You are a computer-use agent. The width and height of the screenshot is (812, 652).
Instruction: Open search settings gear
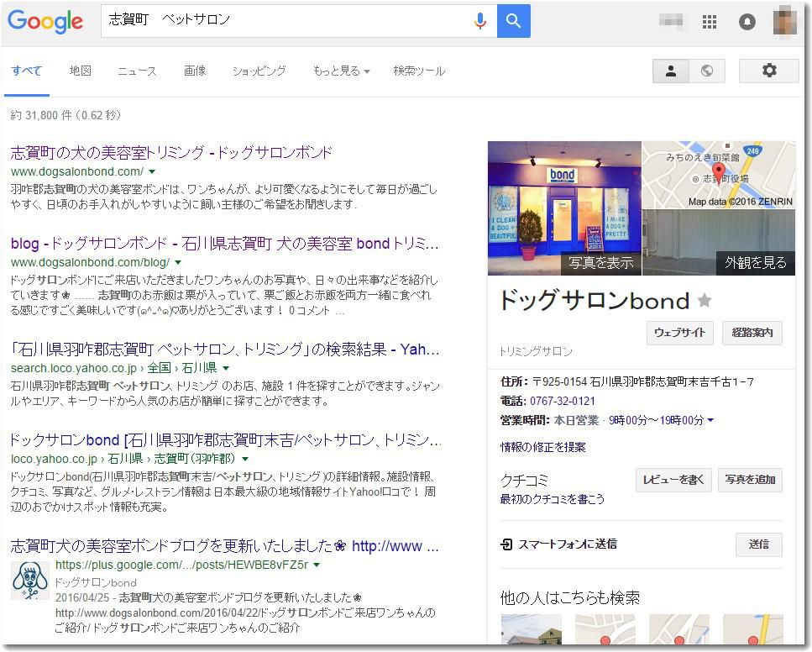pos(769,71)
